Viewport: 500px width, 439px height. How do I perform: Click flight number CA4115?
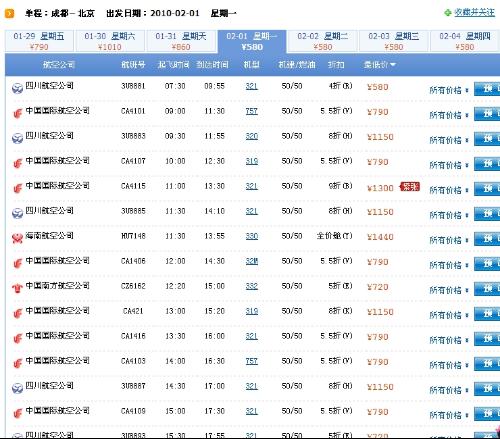(133, 186)
